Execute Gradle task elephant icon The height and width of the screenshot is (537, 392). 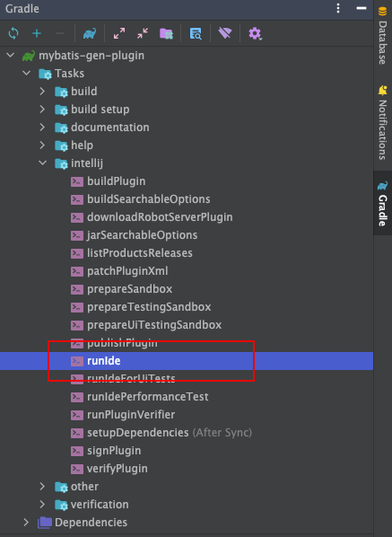(90, 33)
